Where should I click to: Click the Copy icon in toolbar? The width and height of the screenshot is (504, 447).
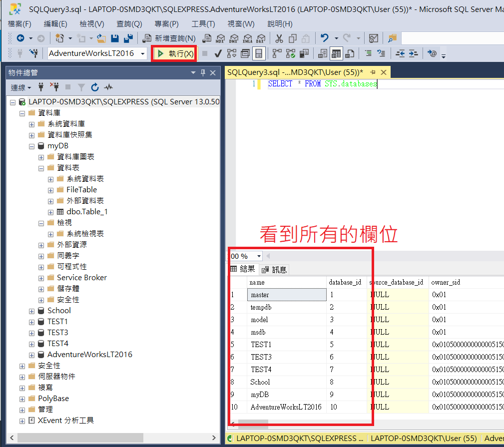(x=293, y=38)
